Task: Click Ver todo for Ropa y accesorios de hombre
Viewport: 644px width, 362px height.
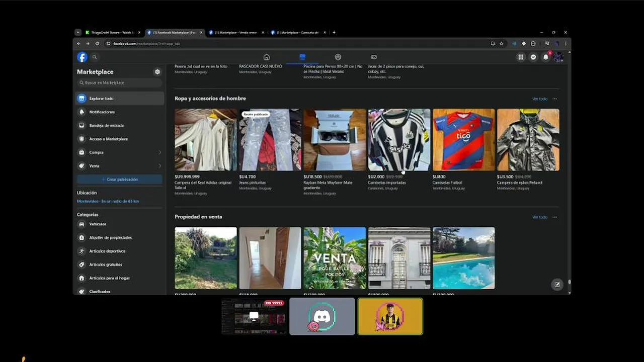Action: (x=540, y=99)
